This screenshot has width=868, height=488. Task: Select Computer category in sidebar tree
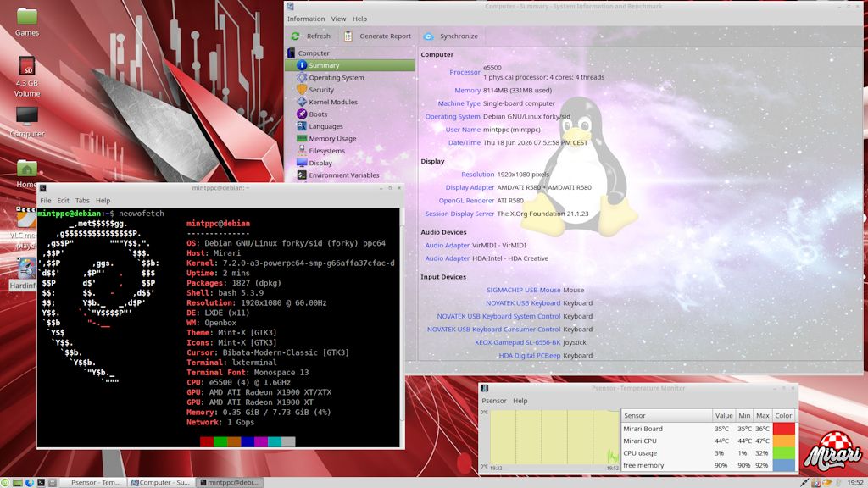[314, 53]
